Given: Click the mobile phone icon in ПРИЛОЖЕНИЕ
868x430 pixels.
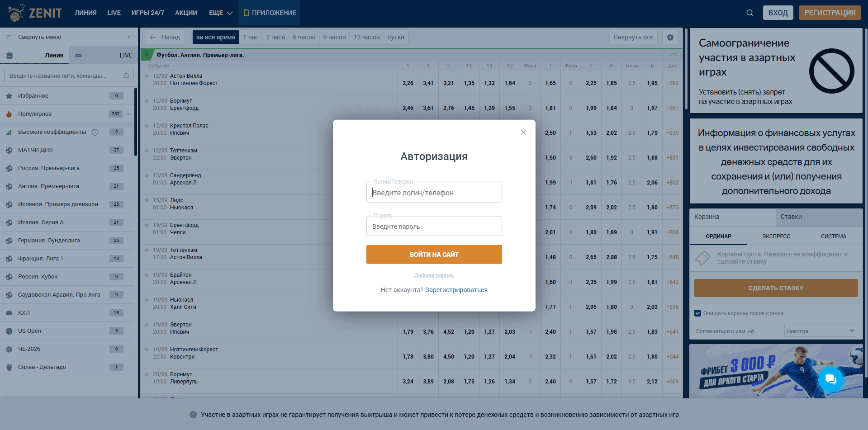Looking at the screenshot, I should [246, 13].
